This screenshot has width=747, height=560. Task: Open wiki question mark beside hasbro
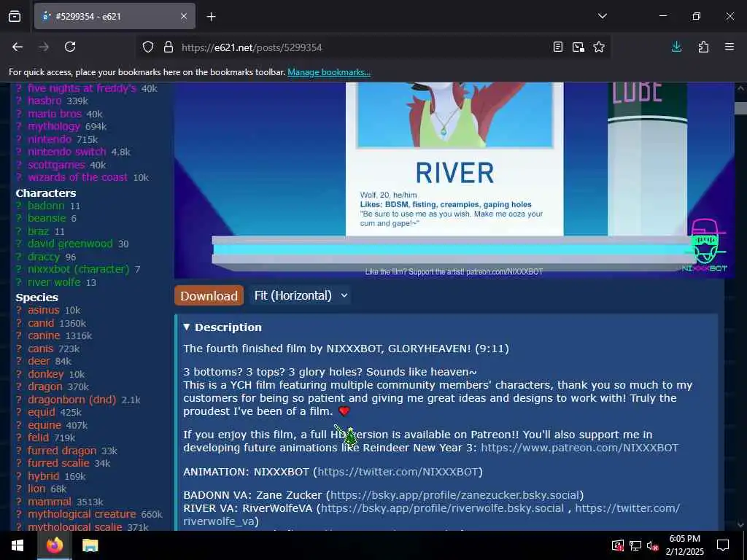(x=19, y=101)
